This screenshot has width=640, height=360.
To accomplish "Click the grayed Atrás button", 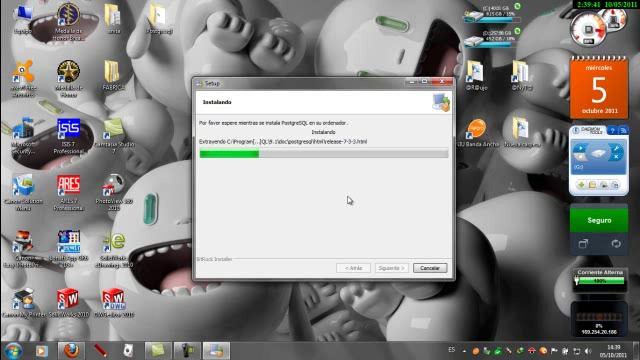I will [x=353, y=268].
